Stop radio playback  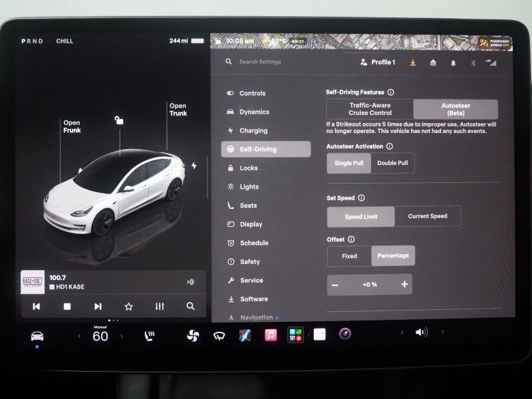click(x=67, y=307)
